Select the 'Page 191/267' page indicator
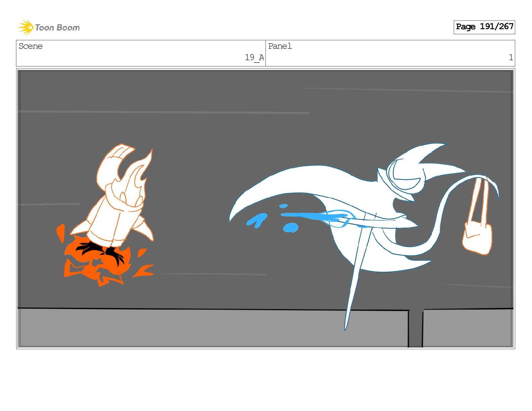532x411 pixels. 484,27
